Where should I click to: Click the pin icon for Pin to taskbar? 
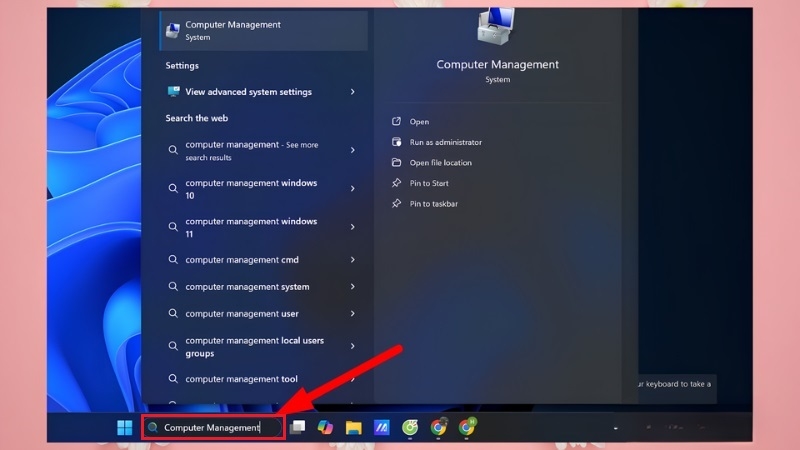[396, 203]
